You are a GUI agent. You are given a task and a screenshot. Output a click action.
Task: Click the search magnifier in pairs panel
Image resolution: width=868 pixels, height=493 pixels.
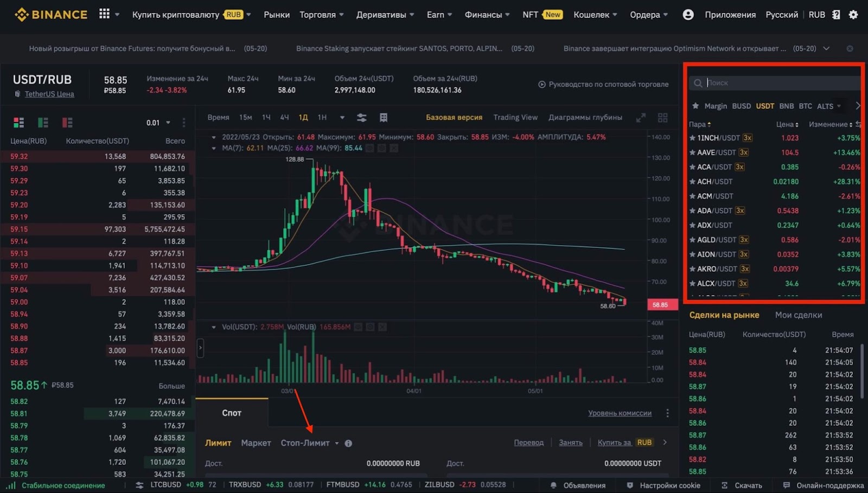point(698,82)
